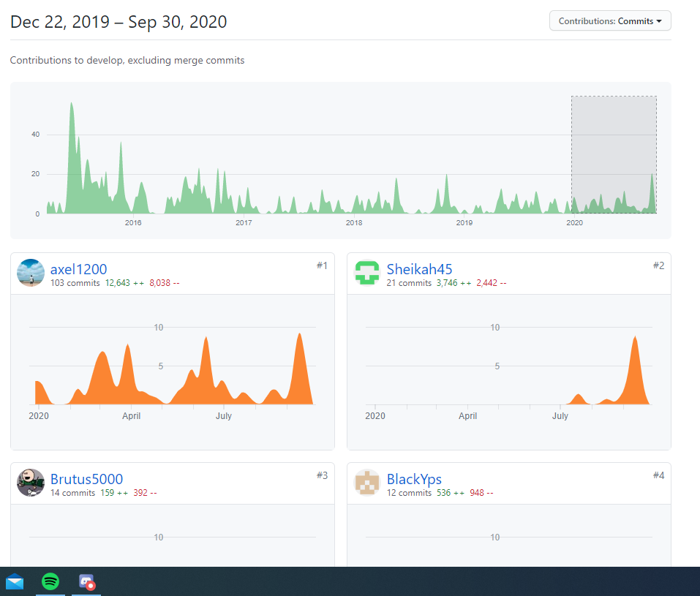Click the 2019 label on the timeline axis
The height and width of the screenshot is (596, 700).
[464, 223]
